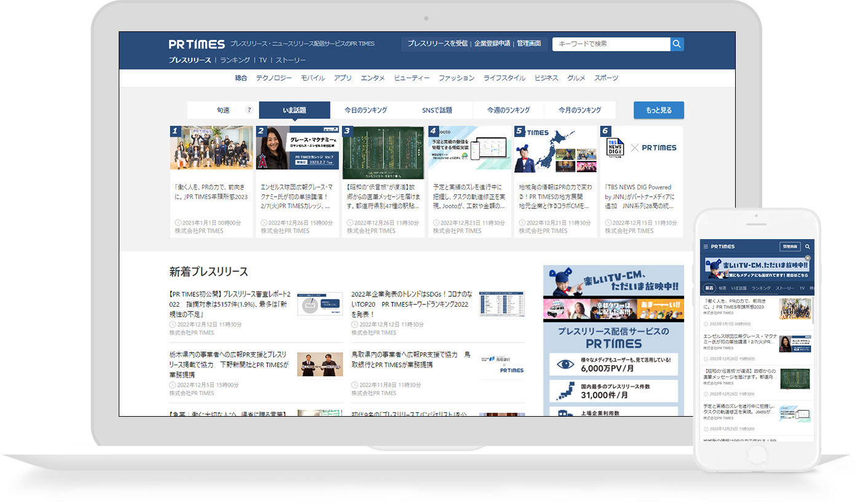Screen dimensions: 860x504
Task: Tap the search icon in the phone header
Action: tap(808, 246)
